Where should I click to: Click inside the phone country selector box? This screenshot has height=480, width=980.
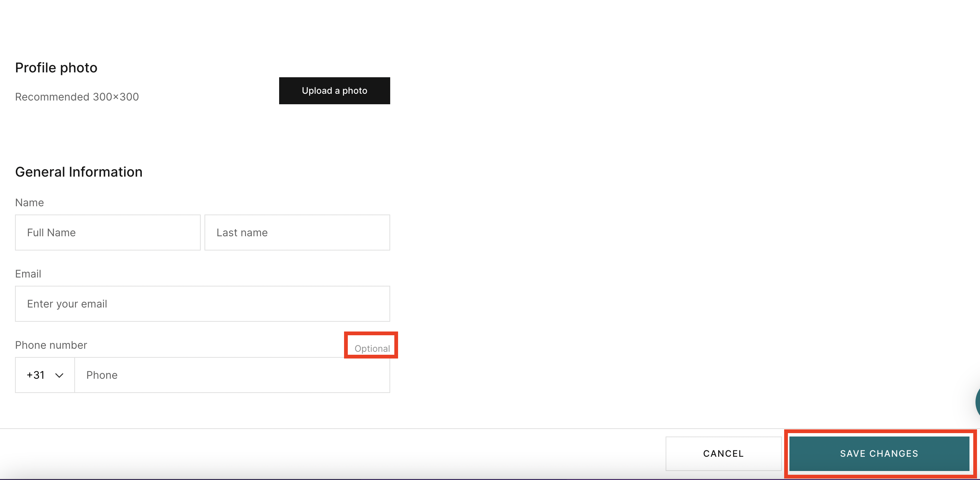coord(45,375)
